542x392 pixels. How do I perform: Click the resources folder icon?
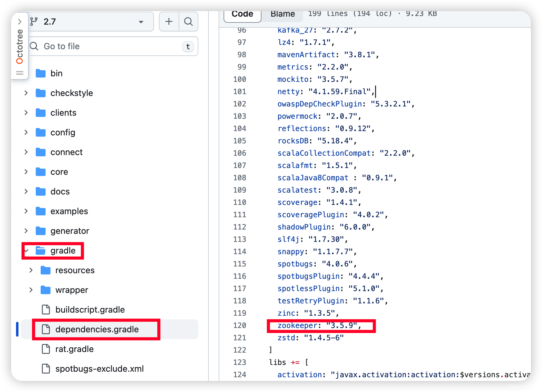click(46, 270)
